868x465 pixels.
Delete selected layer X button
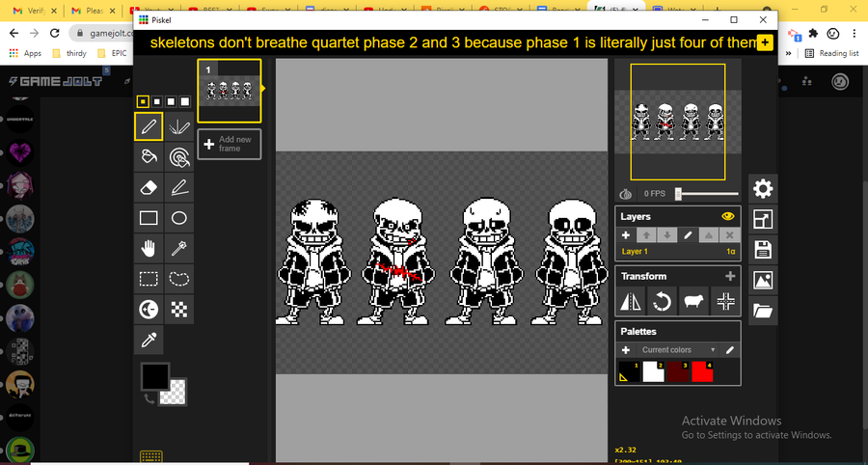pos(730,235)
